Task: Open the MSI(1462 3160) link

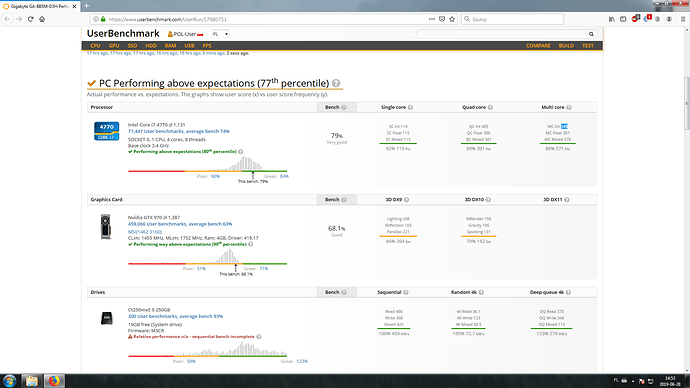Action: pyautogui.click(x=145, y=232)
